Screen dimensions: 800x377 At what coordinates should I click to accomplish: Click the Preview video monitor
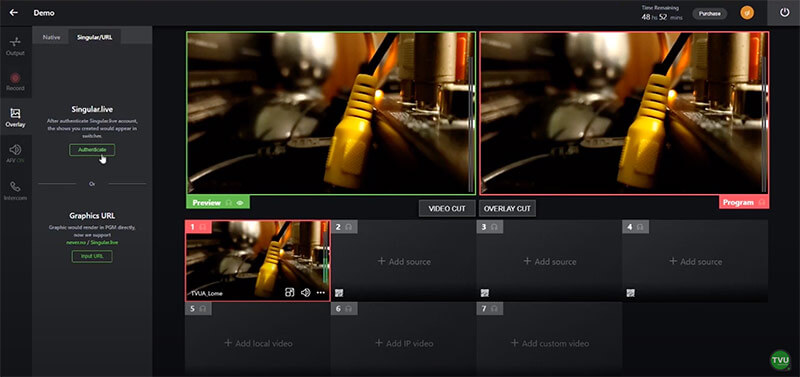(x=331, y=113)
